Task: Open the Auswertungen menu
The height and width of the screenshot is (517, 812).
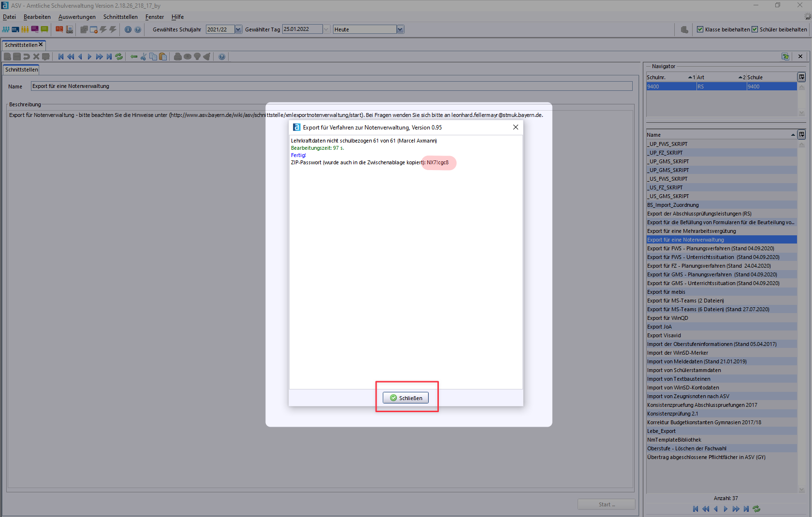Action: tap(77, 17)
